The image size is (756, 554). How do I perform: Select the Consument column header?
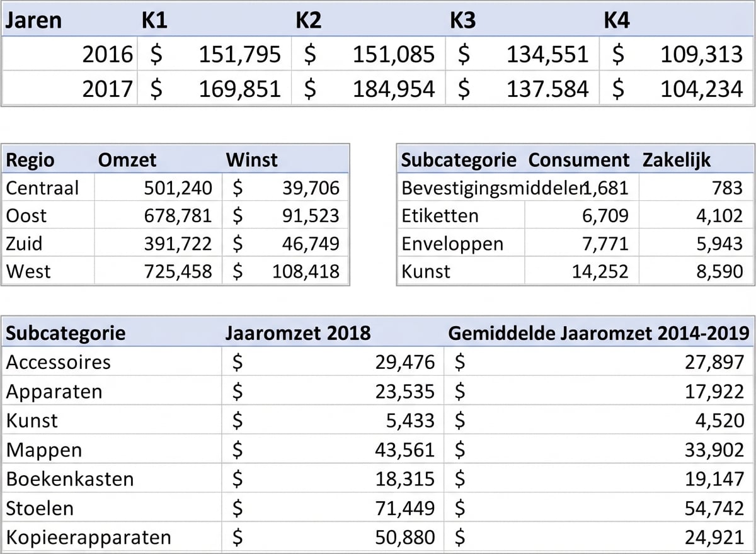pos(578,159)
